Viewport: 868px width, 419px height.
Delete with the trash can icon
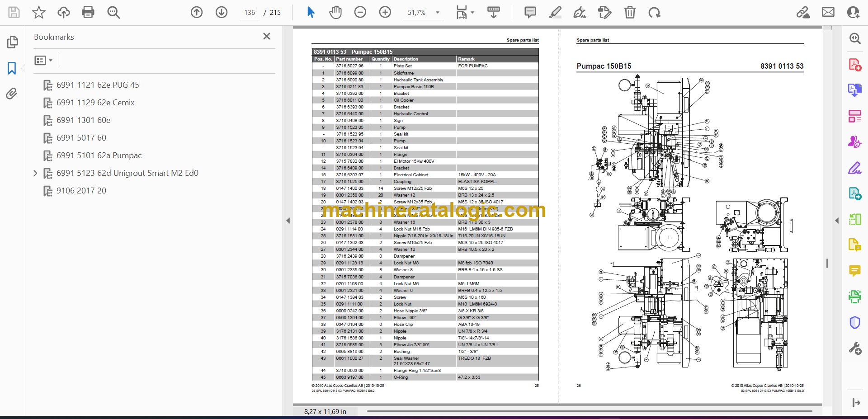(x=630, y=12)
